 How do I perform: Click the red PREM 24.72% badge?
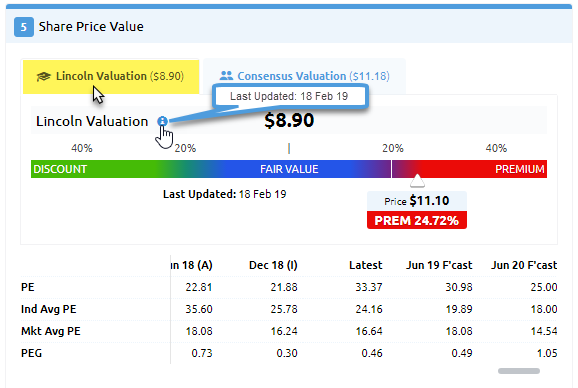(x=417, y=220)
